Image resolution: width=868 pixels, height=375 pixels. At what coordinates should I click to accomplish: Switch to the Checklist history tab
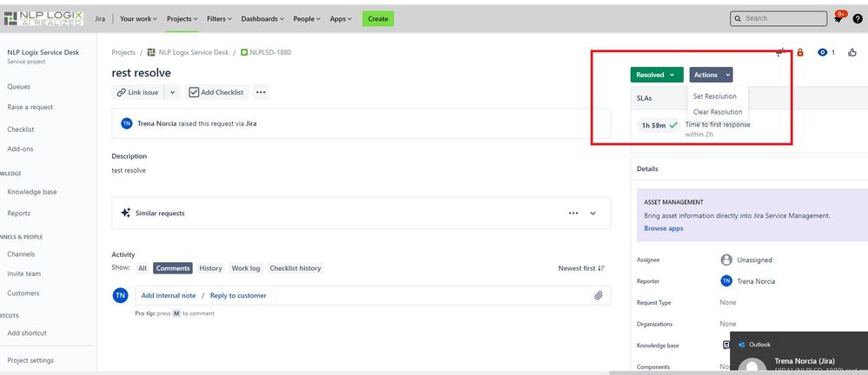pyautogui.click(x=295, y=268)
